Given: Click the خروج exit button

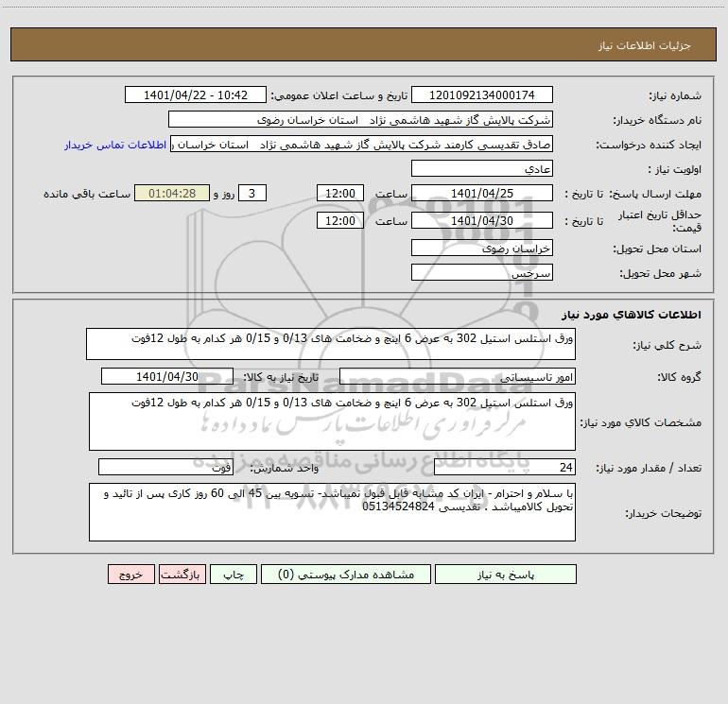Looking at the screenshot, I should point(130,575).
